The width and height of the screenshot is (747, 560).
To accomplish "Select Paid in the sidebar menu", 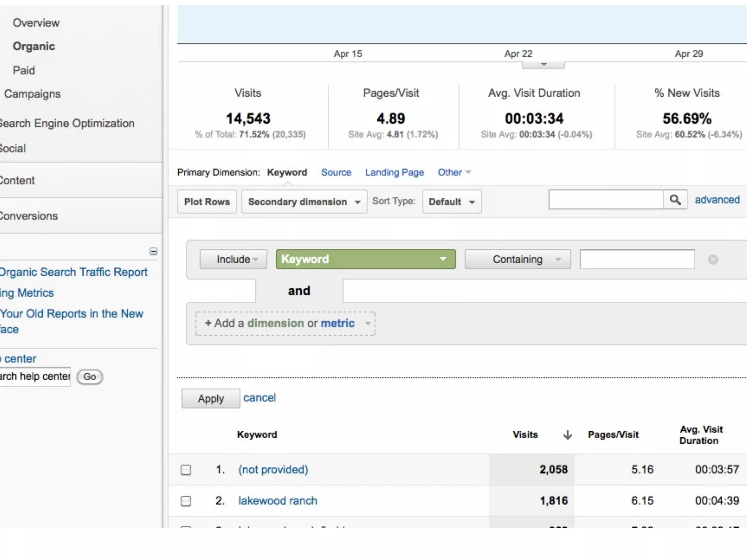I will (24, 70).
